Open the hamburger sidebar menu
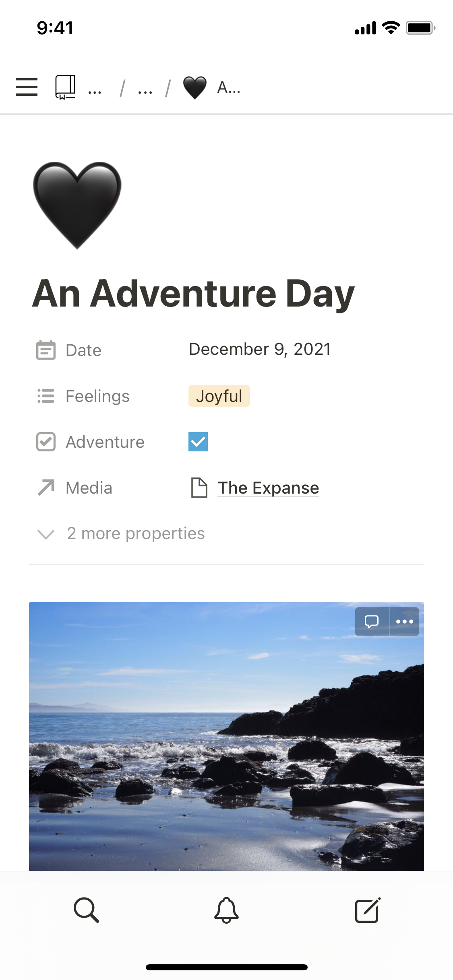453x980 pixels. point(27,87)
